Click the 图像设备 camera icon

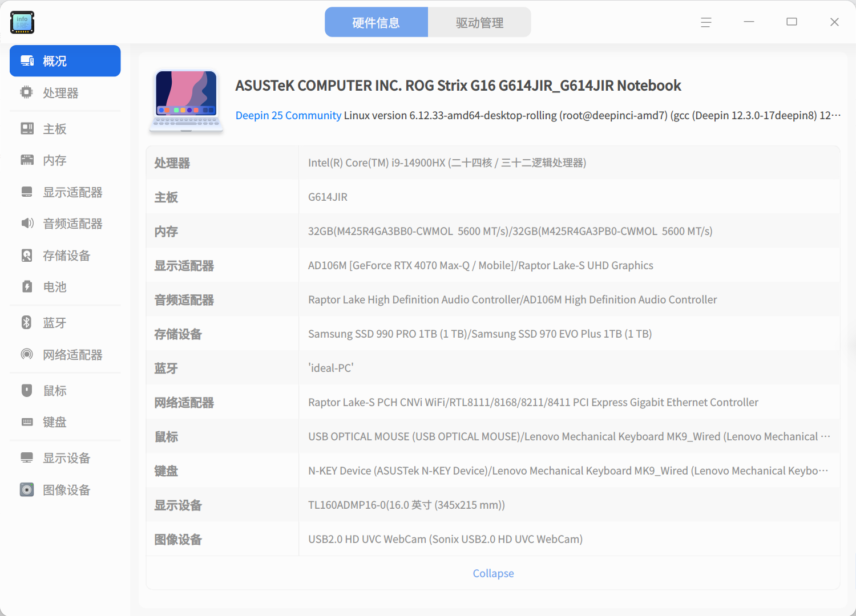click(27, 490)
